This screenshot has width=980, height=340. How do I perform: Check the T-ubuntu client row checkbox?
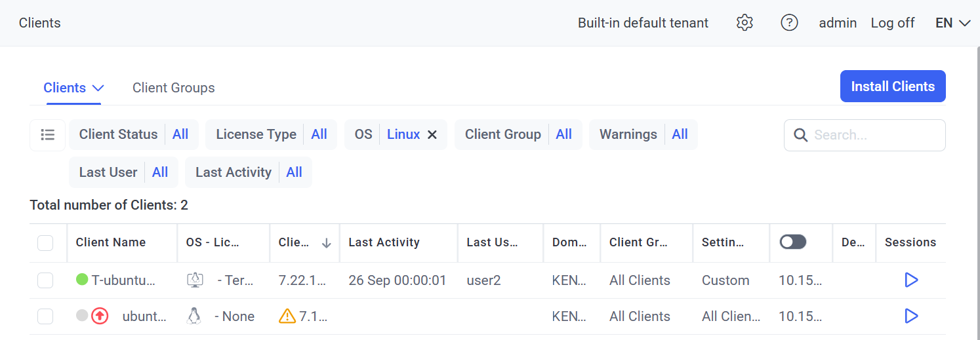(x=45, y=280)
